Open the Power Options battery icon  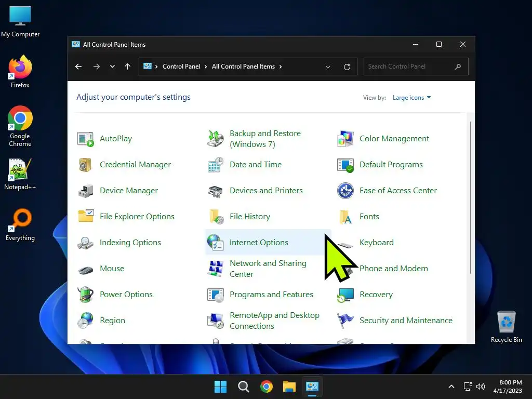tap(85, 294)
